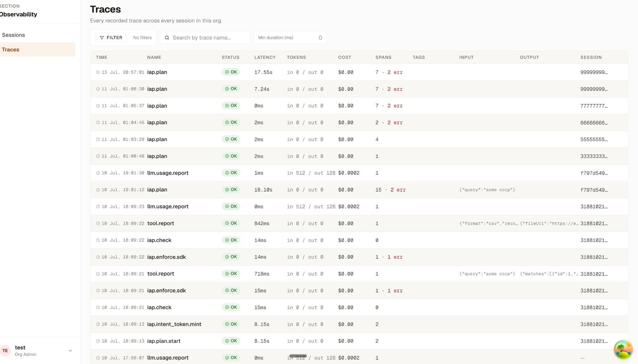Image resolution: width=638 pixels, height=364 pixels.
Task: Expand the test Org Admin account chevron
Action: point(70,351)
